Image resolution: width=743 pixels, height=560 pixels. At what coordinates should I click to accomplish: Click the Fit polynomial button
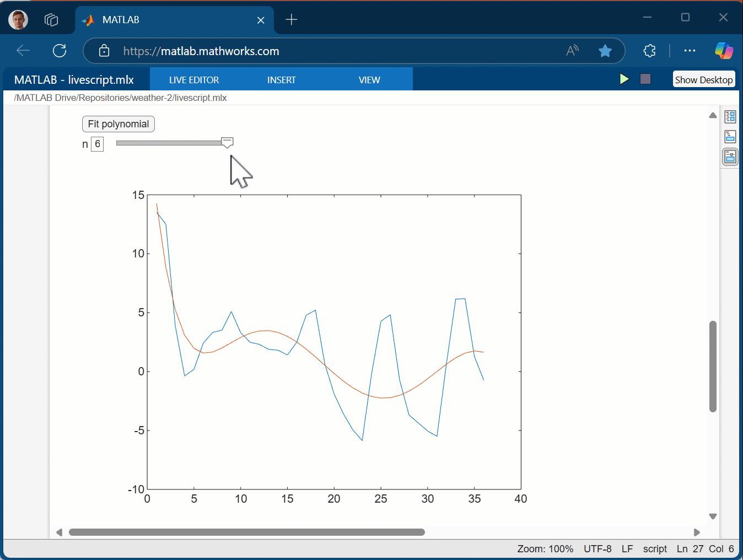(119, 124)
